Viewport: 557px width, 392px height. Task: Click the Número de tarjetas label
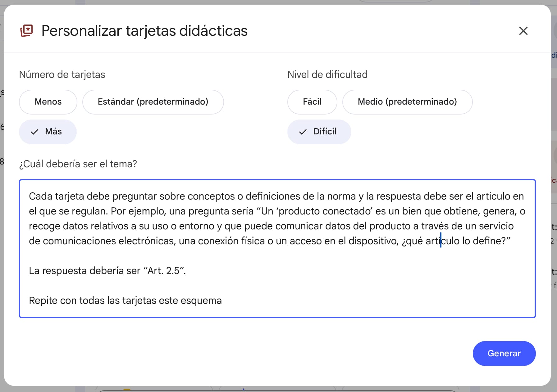tap(62, 74)
